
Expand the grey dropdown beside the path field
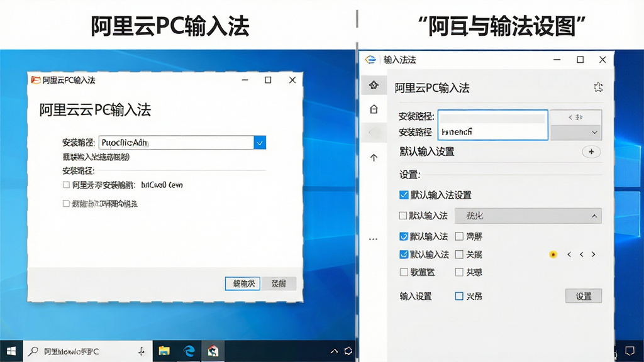click(576, 133)
